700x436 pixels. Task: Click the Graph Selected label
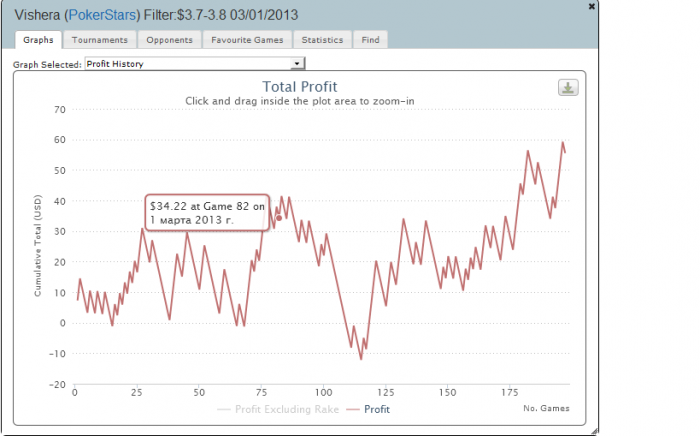click(x=47, y=65)
